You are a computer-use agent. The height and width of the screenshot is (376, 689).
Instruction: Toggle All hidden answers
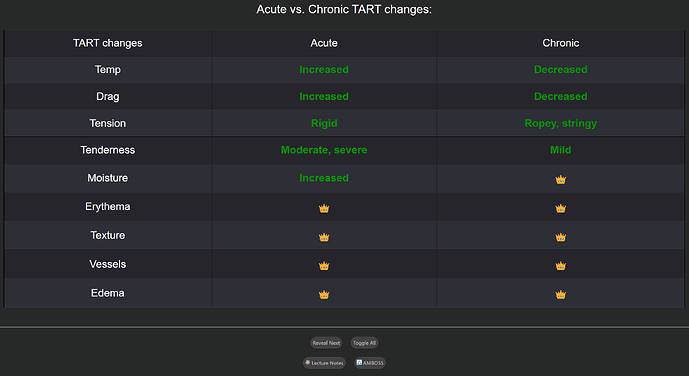point(364,343)
